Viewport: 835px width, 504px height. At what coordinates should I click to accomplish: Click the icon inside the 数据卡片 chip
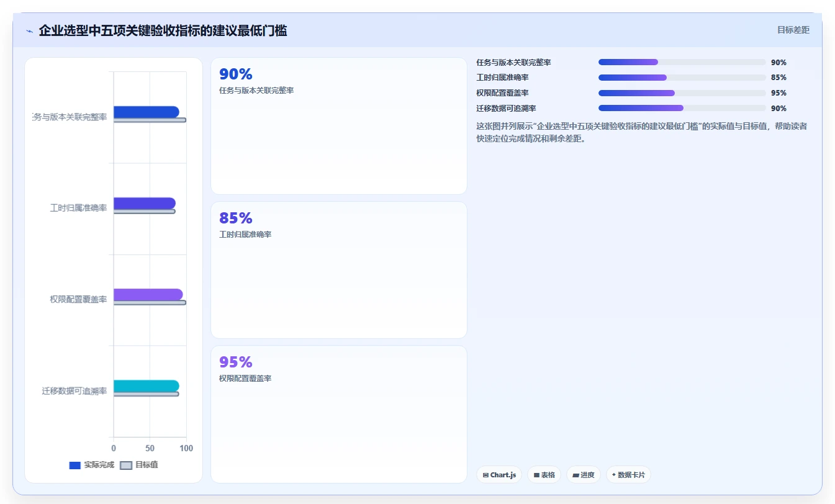click(x=614, y=474)
